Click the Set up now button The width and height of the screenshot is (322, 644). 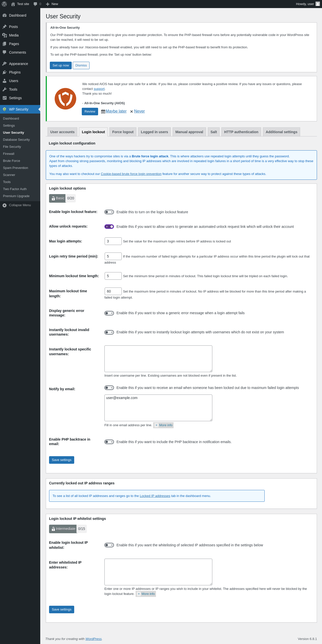point(61,65)
